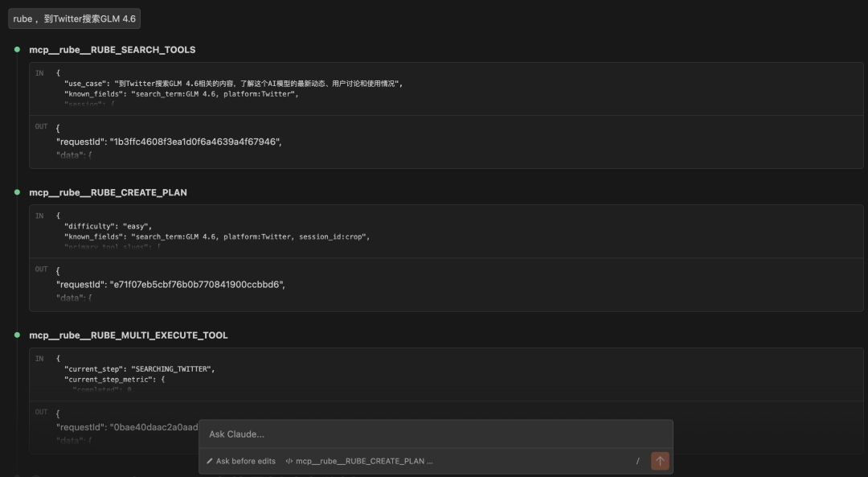Click the green status dot of RUBE_SEARCH_TOOLS

[17, 49]
